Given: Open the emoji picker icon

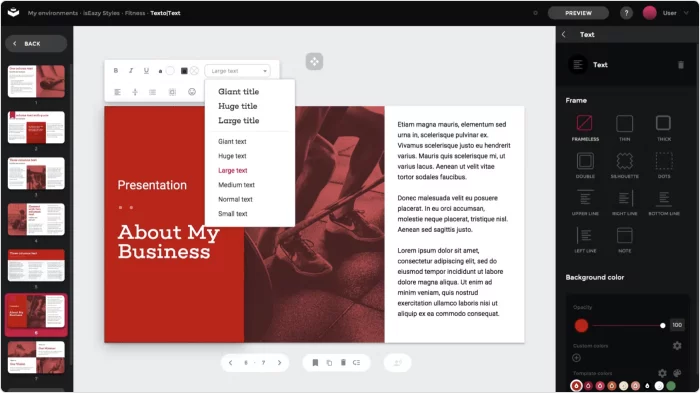Looking at the screenshot, I should click(192, 92).
